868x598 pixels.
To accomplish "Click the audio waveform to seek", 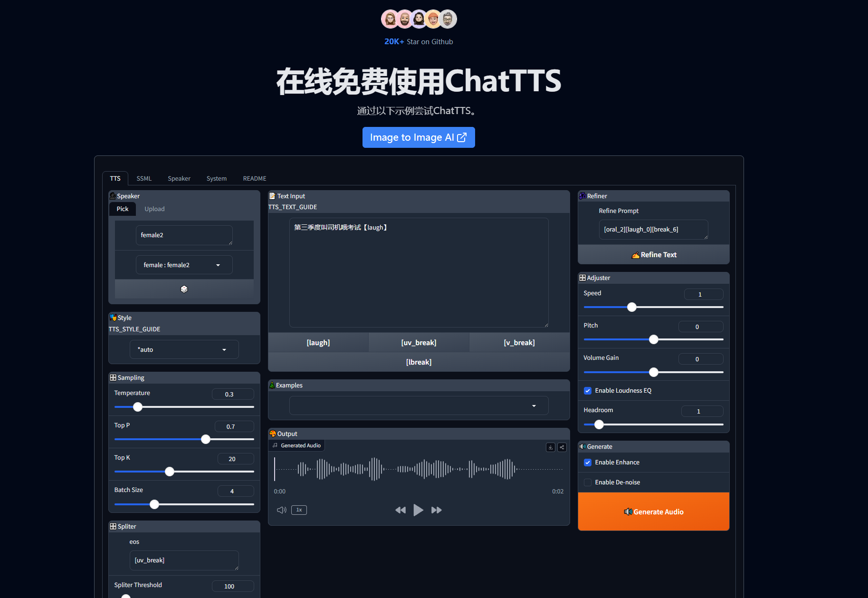I will (419, 469).
